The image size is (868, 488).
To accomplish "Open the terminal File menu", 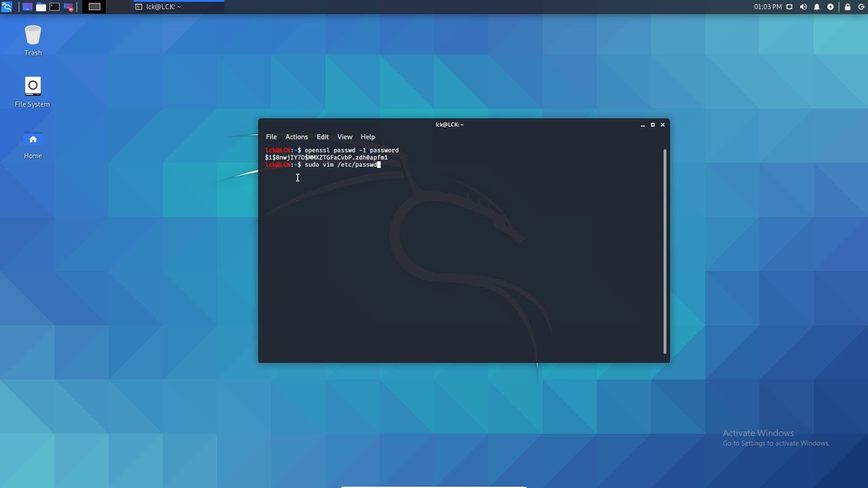I will pos(271,137).
